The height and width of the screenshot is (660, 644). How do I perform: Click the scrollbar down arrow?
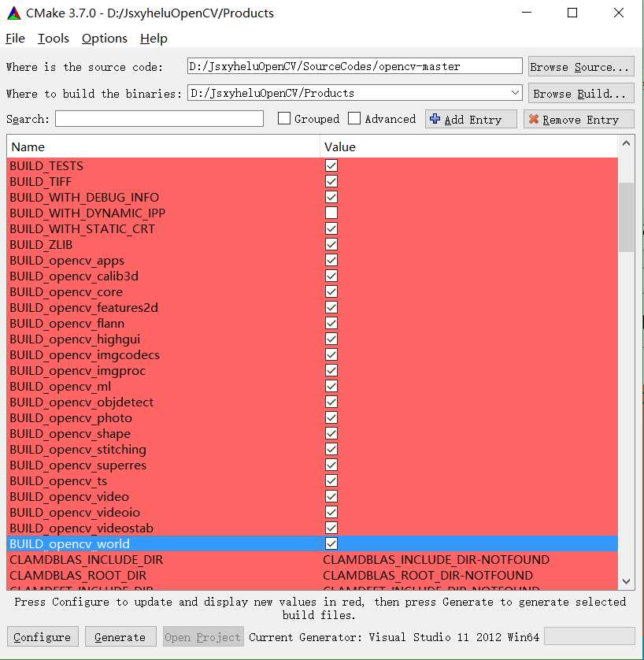click(626, 581)
